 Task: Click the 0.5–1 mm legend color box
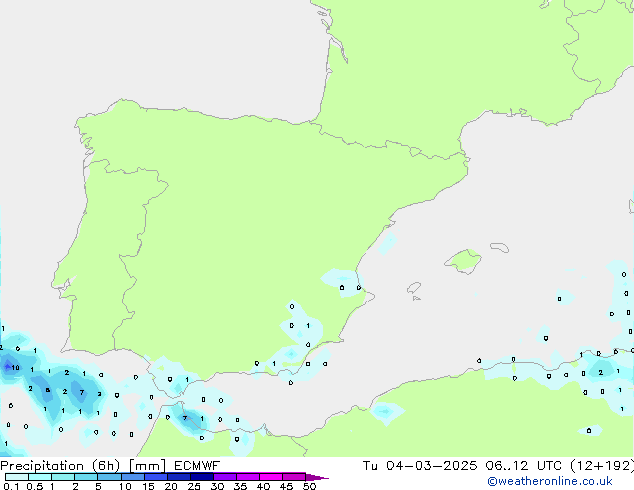[x=40, y=477]
